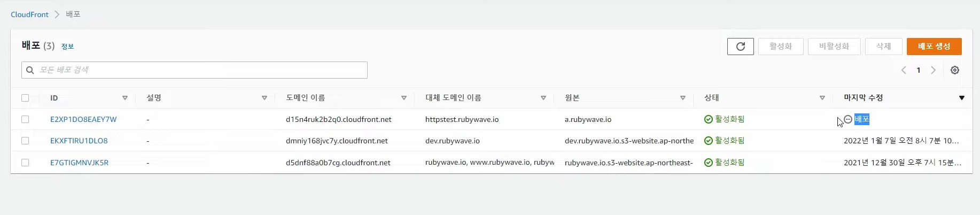Check the E2XP1DO8EAEY7W row checkbox
The width and height of the screenshot is (980, 215).
(25, 119)
